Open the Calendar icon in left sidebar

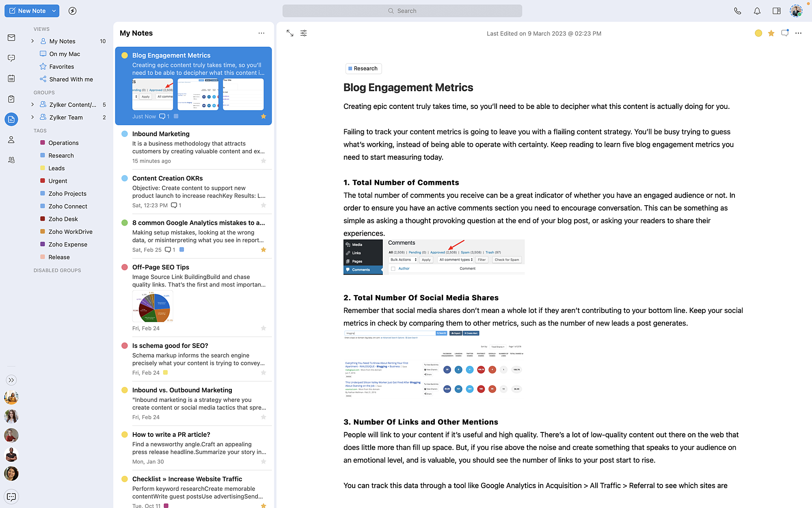[11, 78]
